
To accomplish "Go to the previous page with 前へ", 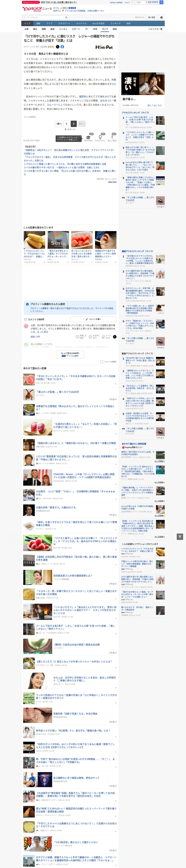I will pyautogui.click(x=58, y=124).
